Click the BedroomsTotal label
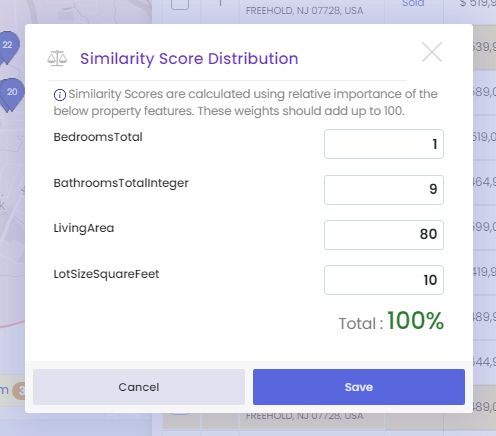Image resolution: width=496 pixels, height=436 pixels. click(x=98, y=137)
